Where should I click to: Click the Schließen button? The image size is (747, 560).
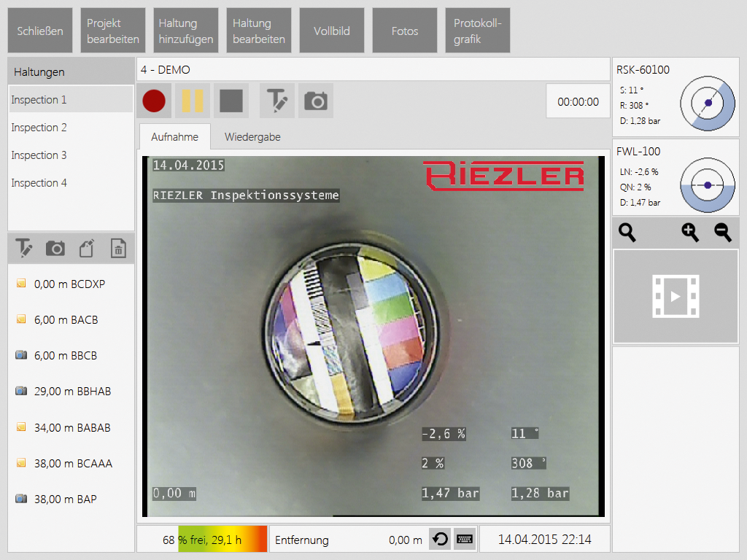click(40, 31)
